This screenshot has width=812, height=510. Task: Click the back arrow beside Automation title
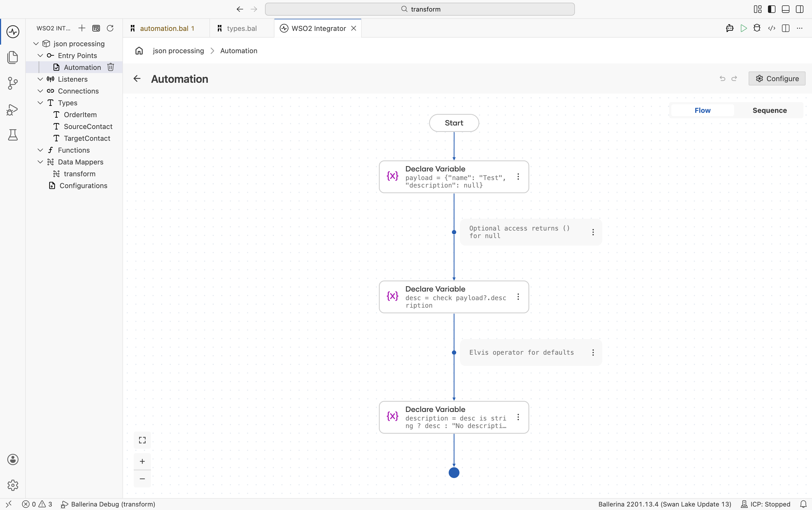pos(137,78)
